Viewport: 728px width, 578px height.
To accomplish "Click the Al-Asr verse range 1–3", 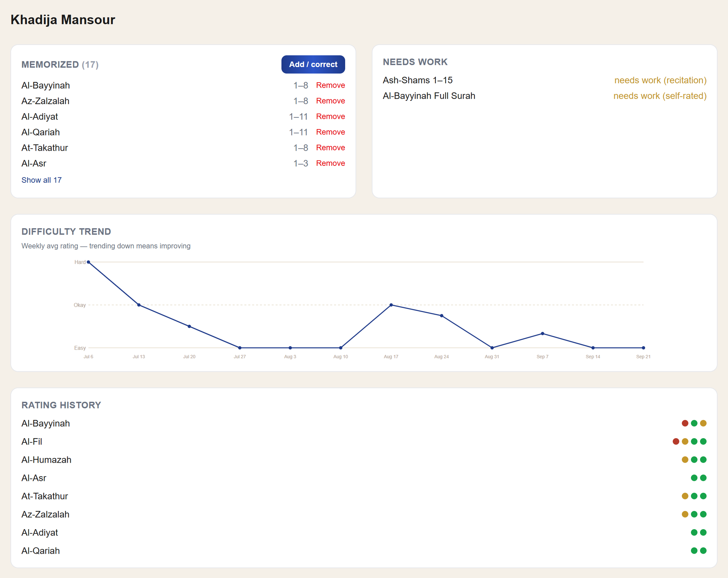I will click(x=301, y=163).
